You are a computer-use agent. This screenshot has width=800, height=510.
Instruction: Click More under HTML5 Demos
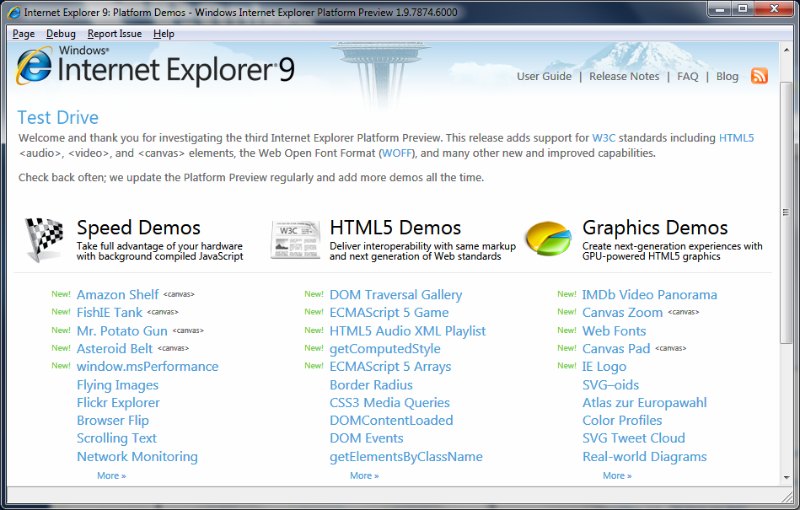[x=364, y=475]
